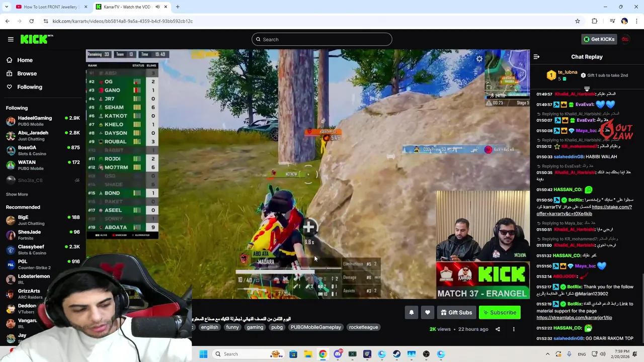The width and height of the screenshot is (644, 362).
Task: Open File Explorer from the taskbar
Action: (x=308, y=354)
